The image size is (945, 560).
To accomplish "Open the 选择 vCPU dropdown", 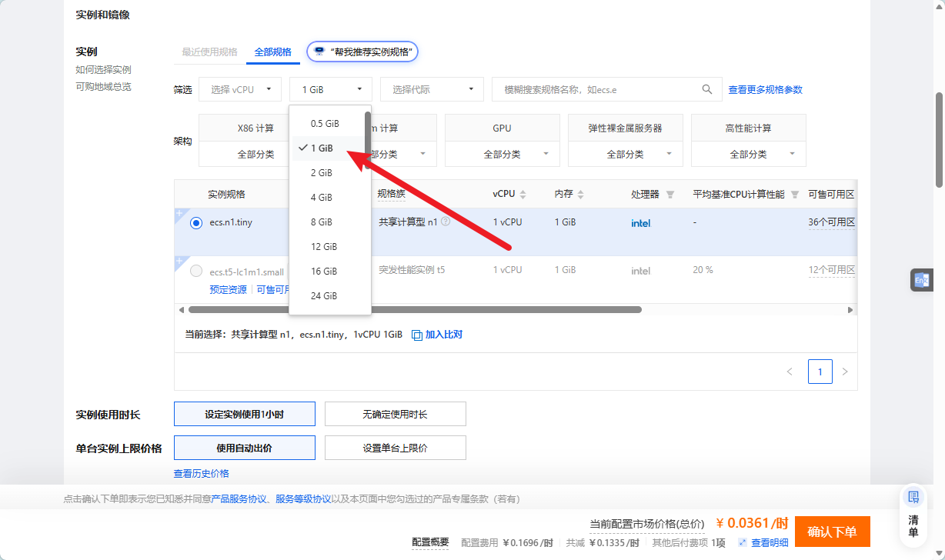I will tap(240, 89).
